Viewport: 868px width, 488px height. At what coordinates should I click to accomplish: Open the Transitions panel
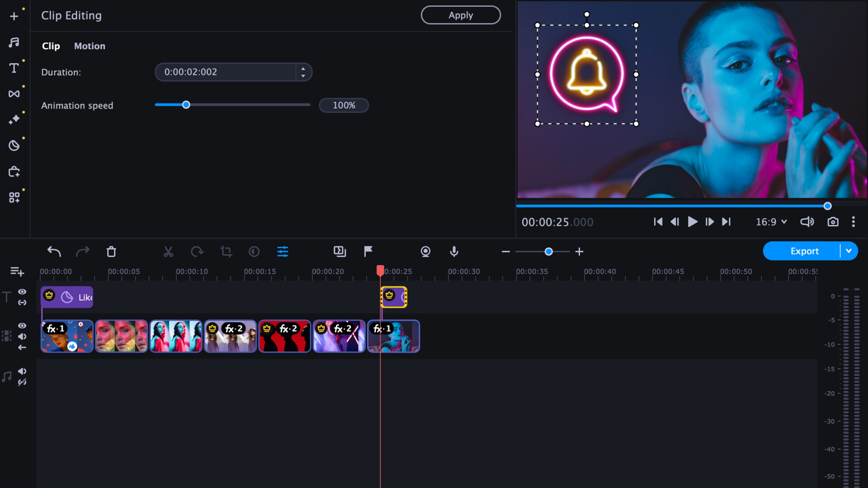click(14, 93)
